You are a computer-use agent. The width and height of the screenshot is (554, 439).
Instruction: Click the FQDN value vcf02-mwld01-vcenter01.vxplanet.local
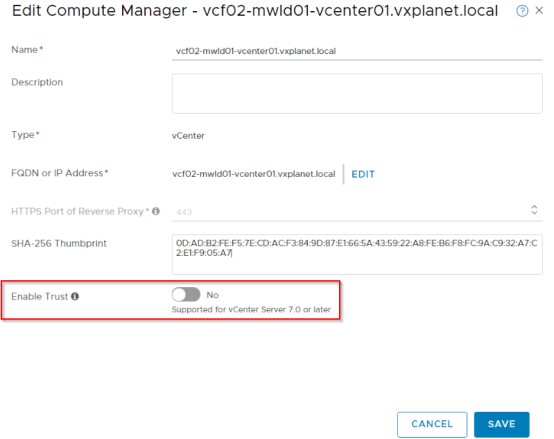click(x=254, y=174)
